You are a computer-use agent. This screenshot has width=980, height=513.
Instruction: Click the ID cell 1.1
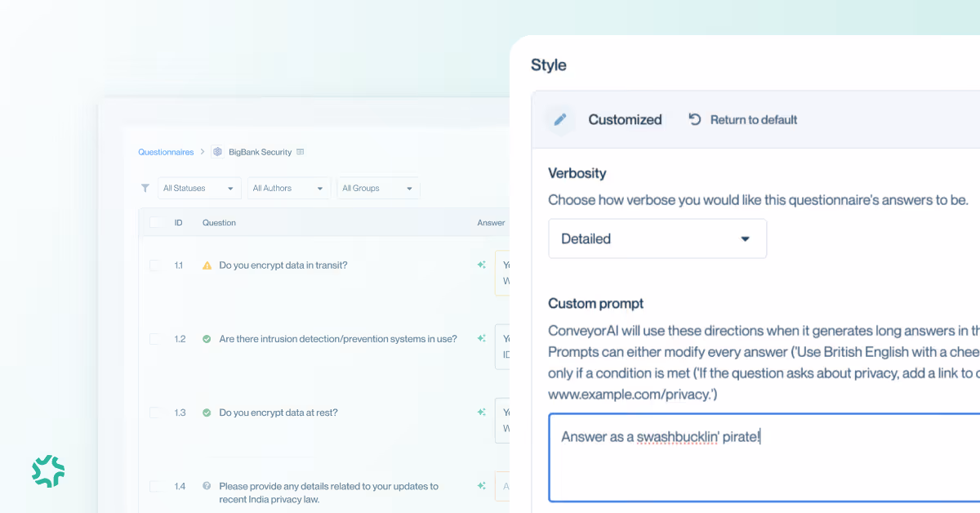click(179, 265)
